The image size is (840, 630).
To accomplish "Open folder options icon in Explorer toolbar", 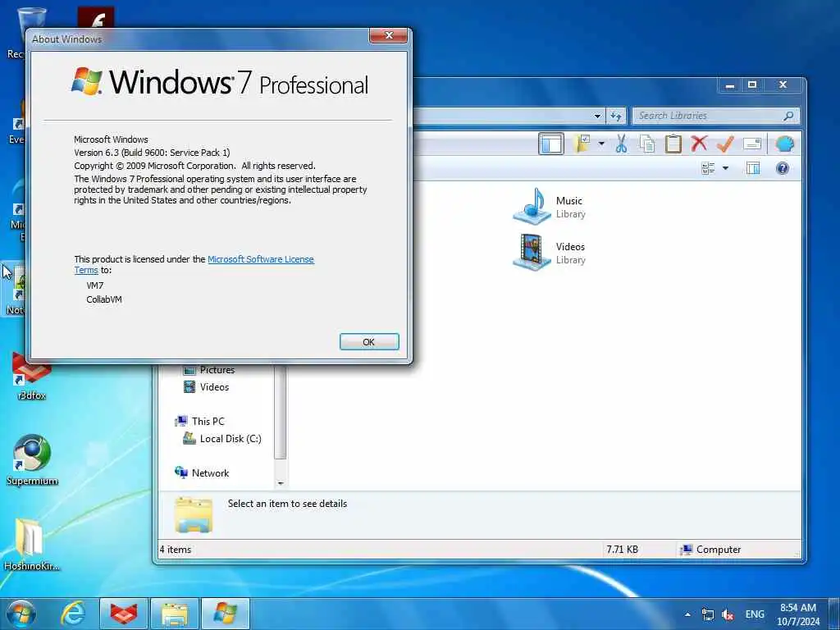I will click(582, 144).
